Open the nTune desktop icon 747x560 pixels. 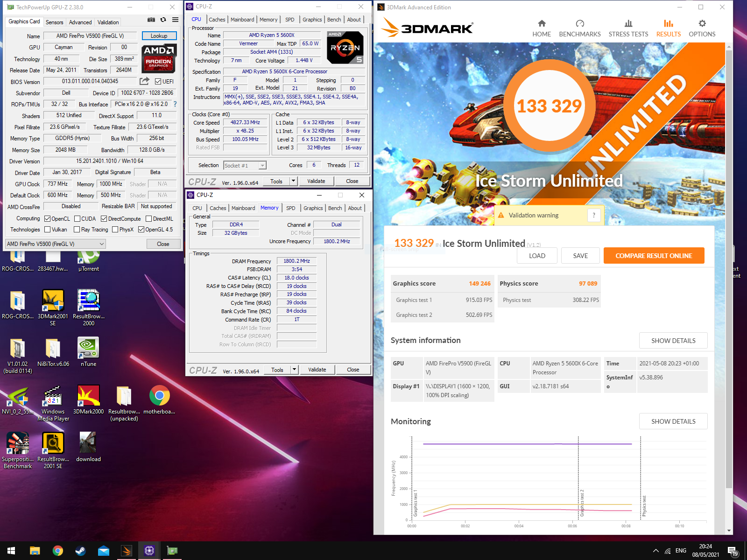click(88, 353)
